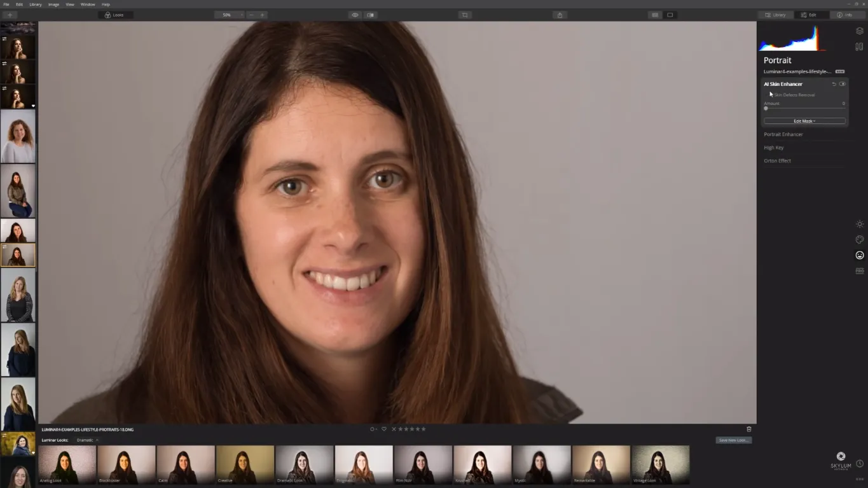Open the History clock icon
The image size is (868, 488).
[859, 464]
